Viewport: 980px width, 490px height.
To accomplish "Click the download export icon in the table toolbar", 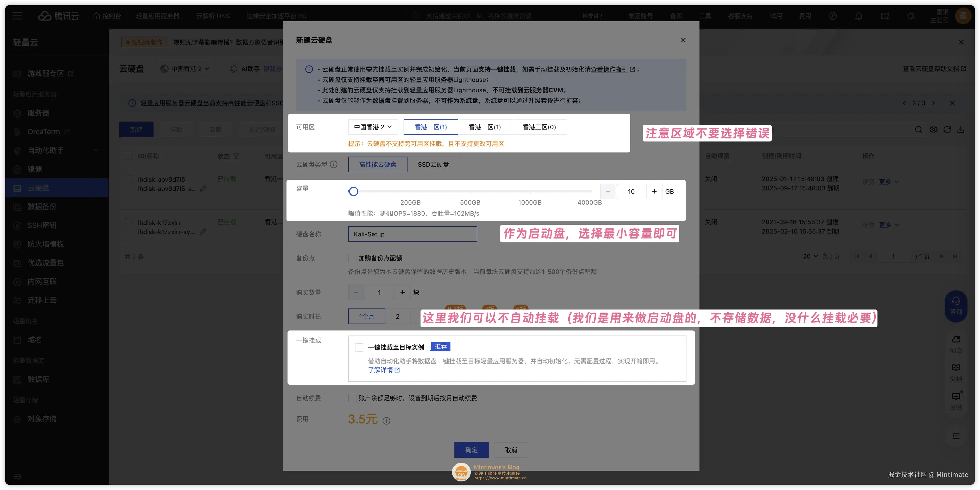I will 961,130.
